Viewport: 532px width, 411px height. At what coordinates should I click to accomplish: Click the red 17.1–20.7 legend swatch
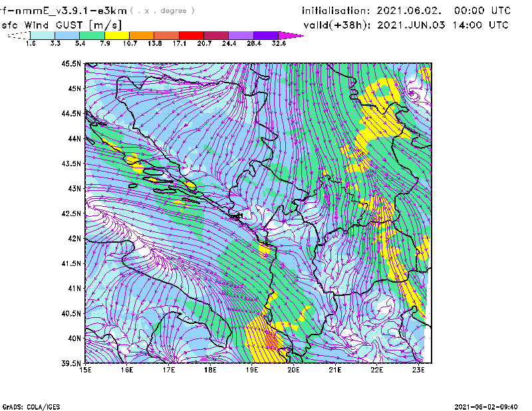(x=192, y=35)
